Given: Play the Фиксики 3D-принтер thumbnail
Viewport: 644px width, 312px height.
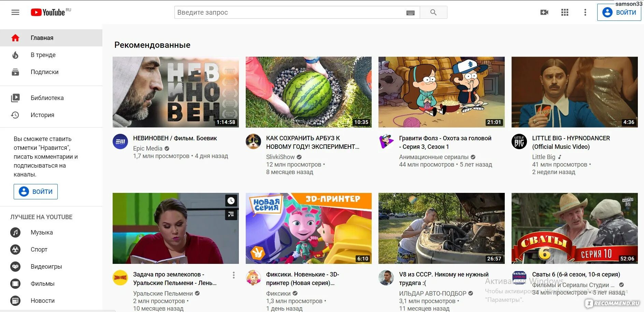Looking at the screenshot, I should (x=309, y=228).
